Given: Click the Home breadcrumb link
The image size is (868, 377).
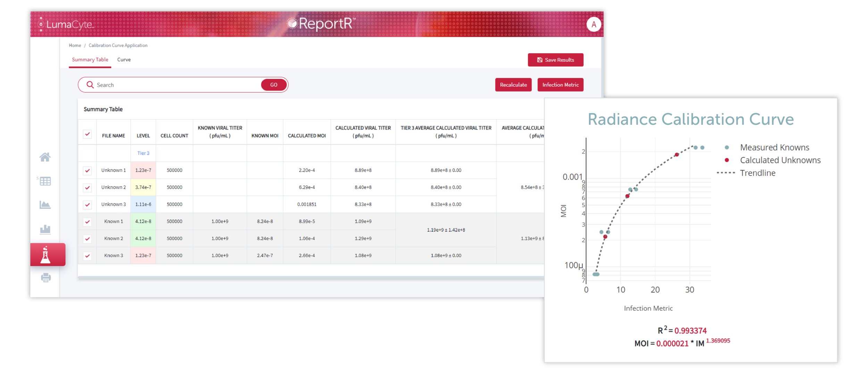Looking at the screenshot, I should click(75, 45).
